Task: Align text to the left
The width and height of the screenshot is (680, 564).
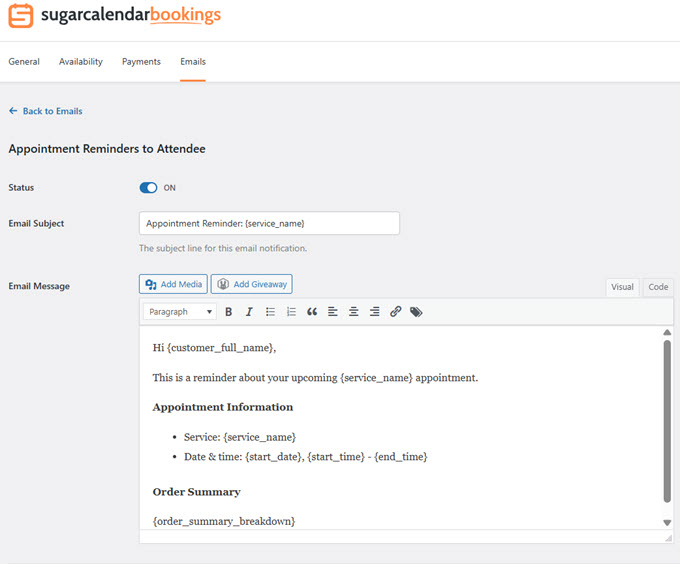Action: point(333,312)
